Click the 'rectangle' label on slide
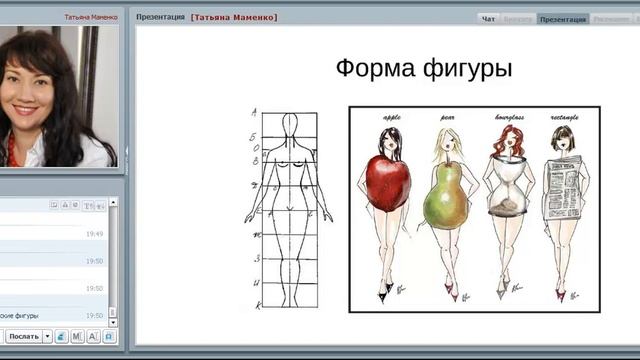This screenshot has height=360, width=640. point(564,118)
